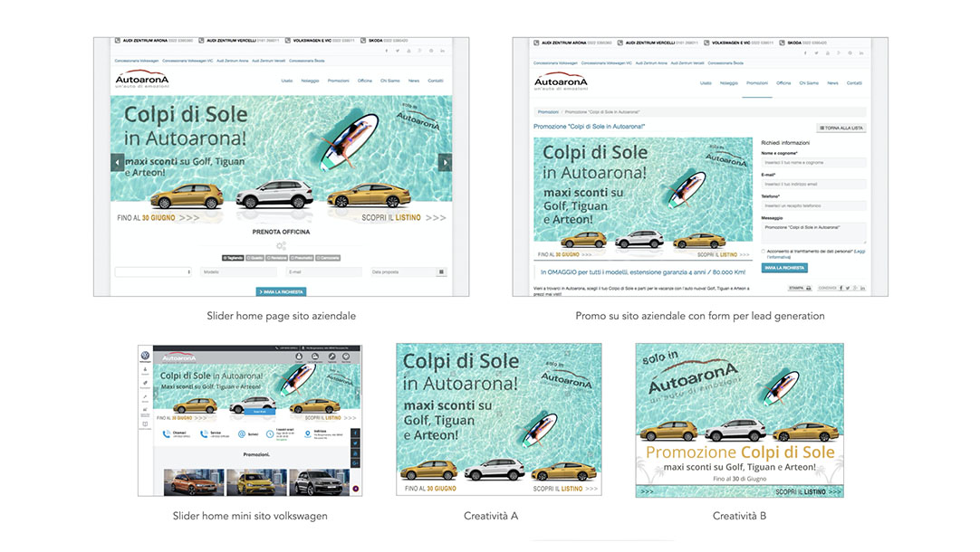The image size is (980, 552).
Task: Click Modello input field in officina form
Action: click(238, 271)
